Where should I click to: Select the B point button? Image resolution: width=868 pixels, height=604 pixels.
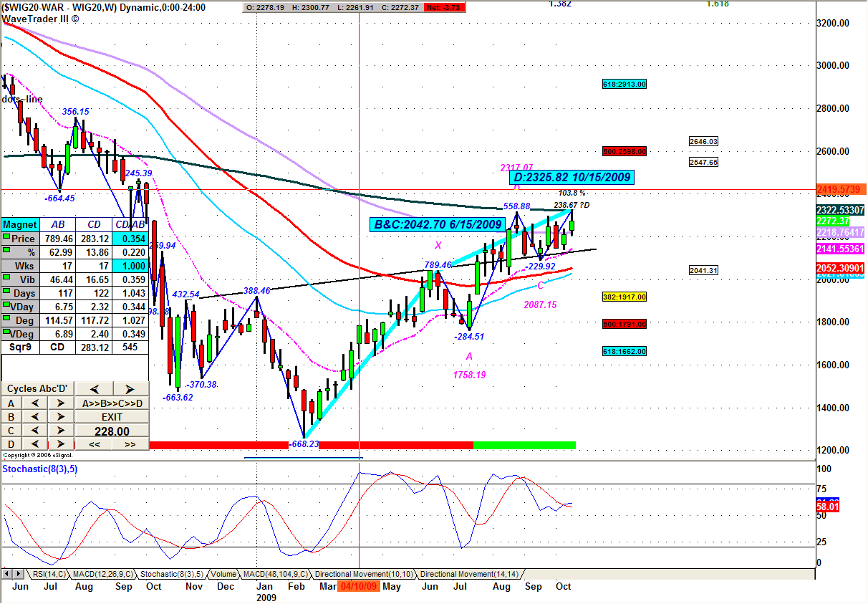11,417
